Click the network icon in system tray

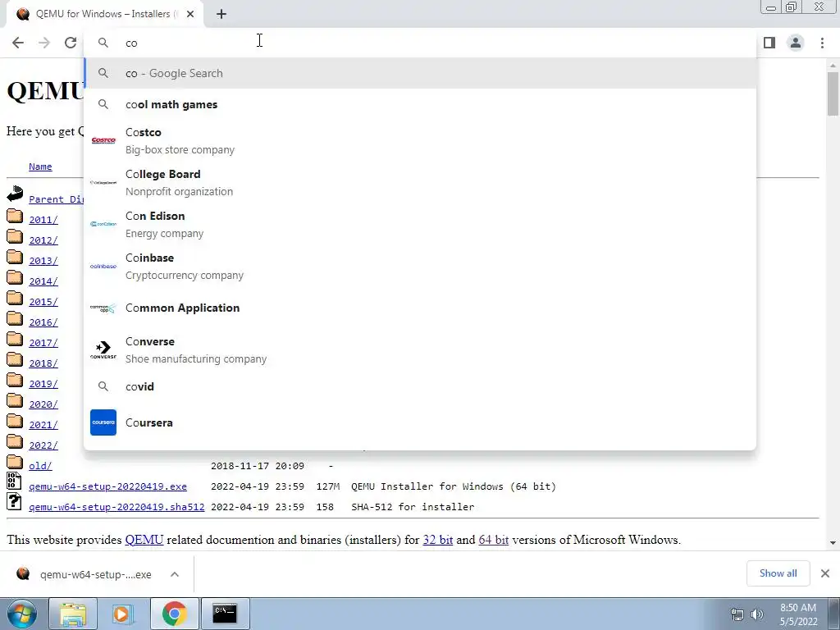point(737,614)
